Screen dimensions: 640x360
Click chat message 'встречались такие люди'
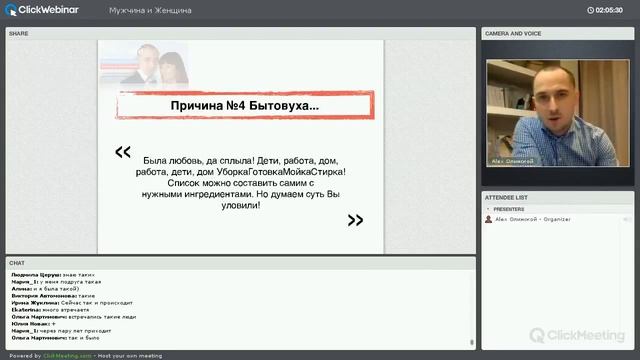102,317
